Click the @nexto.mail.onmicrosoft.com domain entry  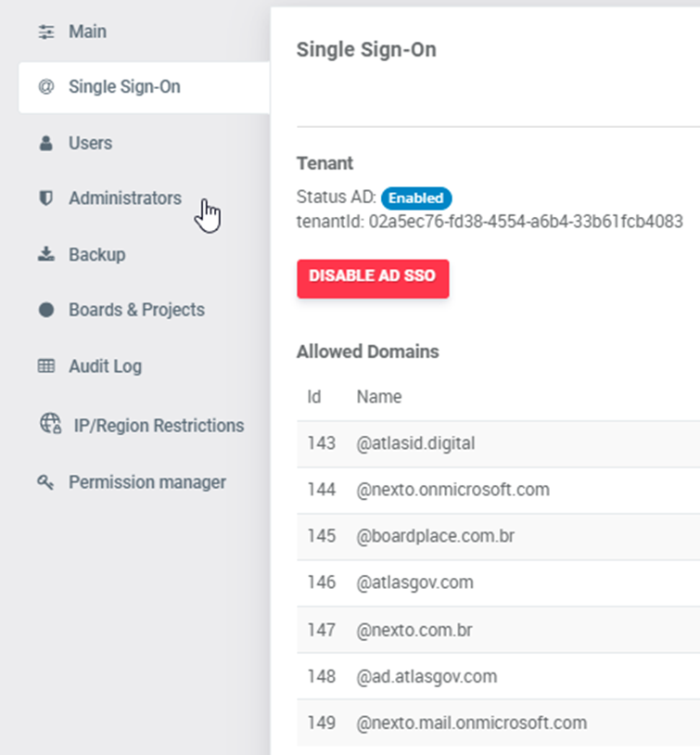(471, 723)
